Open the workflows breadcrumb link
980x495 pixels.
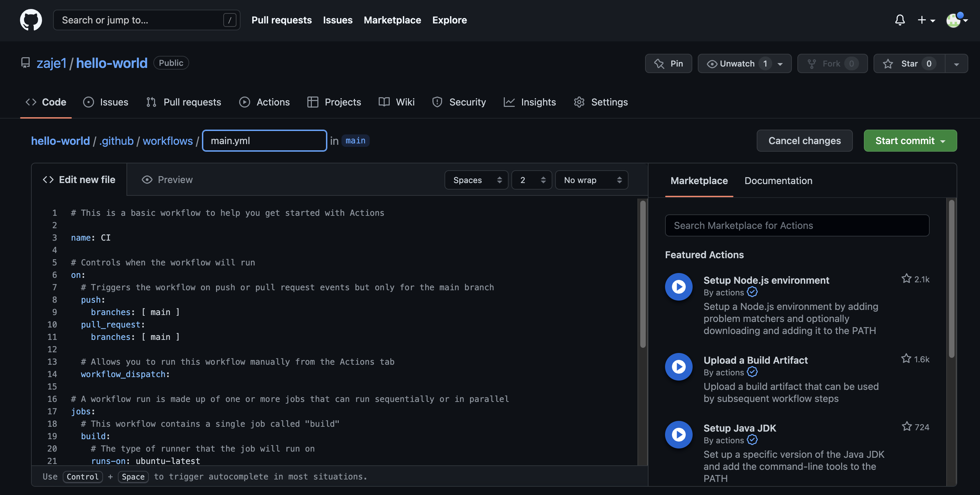[x=168, y=140]
